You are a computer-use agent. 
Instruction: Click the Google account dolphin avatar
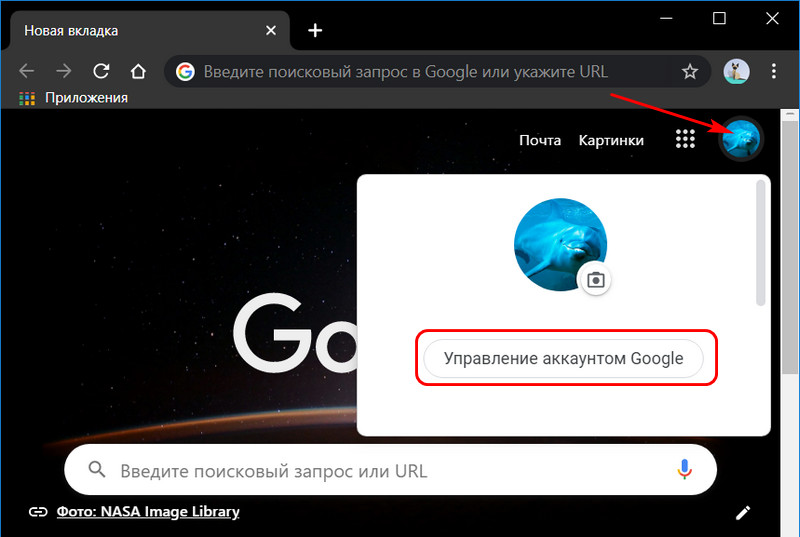coord(741,139)
